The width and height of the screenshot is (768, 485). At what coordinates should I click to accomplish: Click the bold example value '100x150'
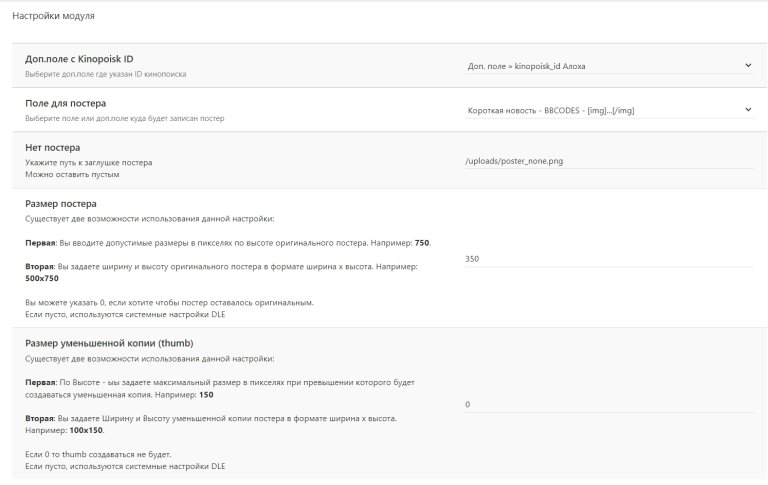(x=86, y=430)
